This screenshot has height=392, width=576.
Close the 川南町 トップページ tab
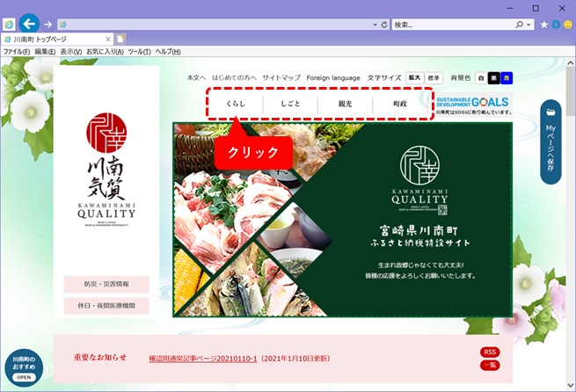(x=108, y=39)
